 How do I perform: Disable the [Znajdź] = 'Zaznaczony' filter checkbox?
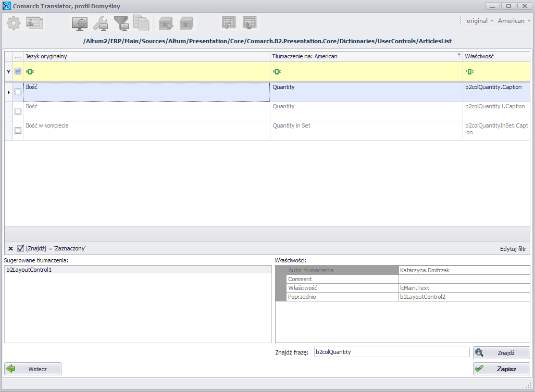[x=20, y=248]
